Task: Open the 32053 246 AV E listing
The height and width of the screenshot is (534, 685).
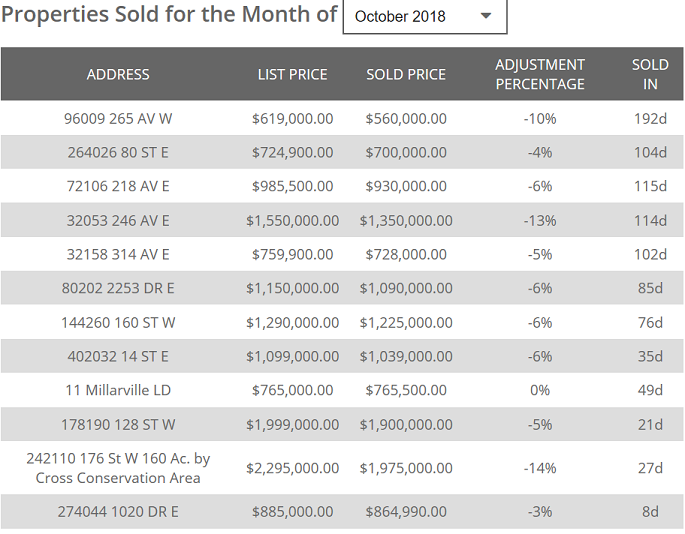Action: pyautogui.click(x=118, y=220)
